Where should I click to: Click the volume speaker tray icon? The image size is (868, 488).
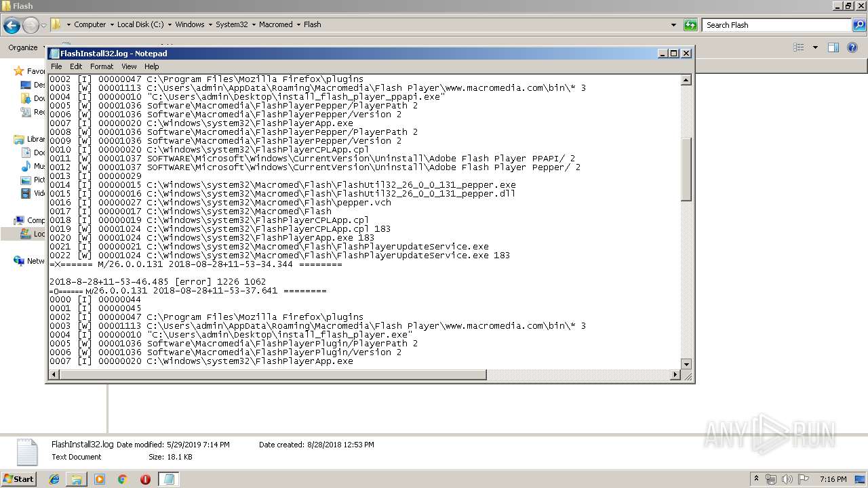787,479
